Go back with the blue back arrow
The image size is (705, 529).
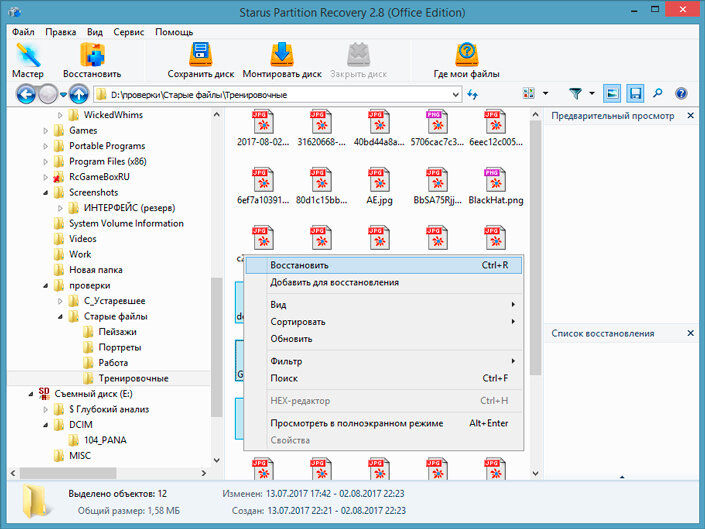(x=26, y=94)
